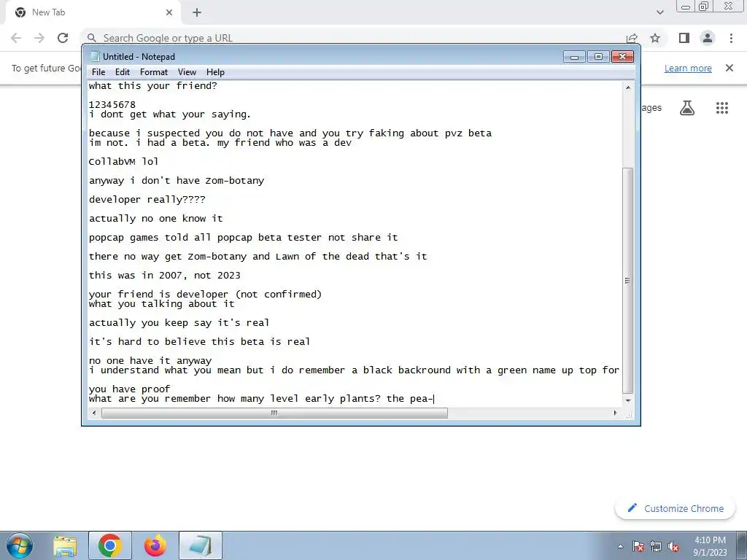The image size is (747, 560).
Task: Open network tray icon
Action: (656, 546)
